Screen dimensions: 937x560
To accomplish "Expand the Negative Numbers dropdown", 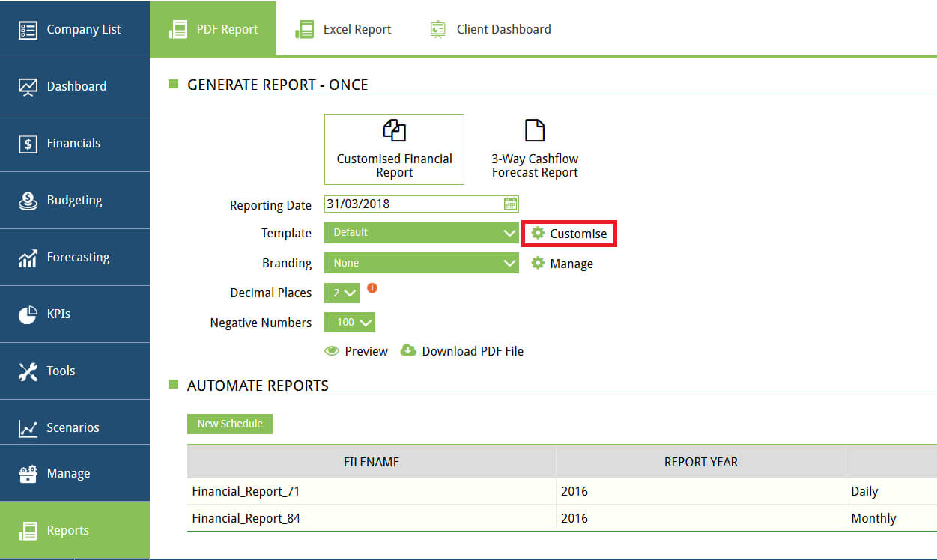I will 349,323.
